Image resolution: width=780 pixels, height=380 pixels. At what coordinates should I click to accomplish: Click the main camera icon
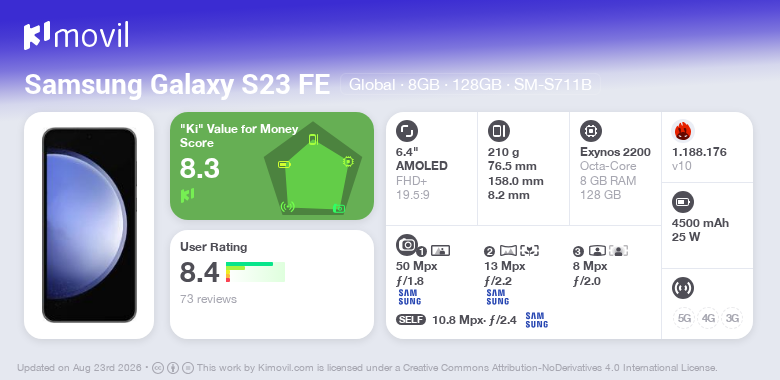point(407,244)
